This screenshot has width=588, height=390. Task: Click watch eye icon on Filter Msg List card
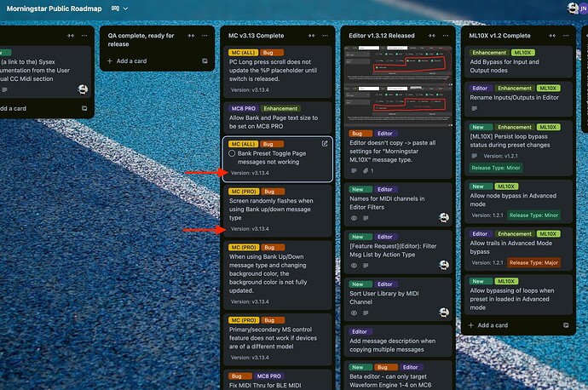[x=354, y=266]
